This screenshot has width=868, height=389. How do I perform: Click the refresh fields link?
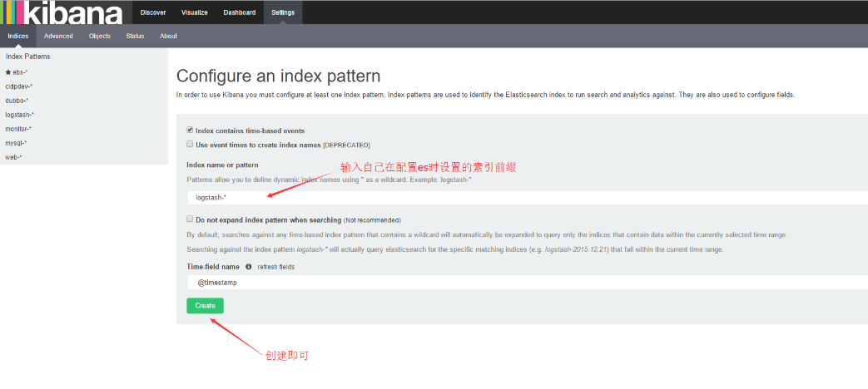[x=275, y=266]
